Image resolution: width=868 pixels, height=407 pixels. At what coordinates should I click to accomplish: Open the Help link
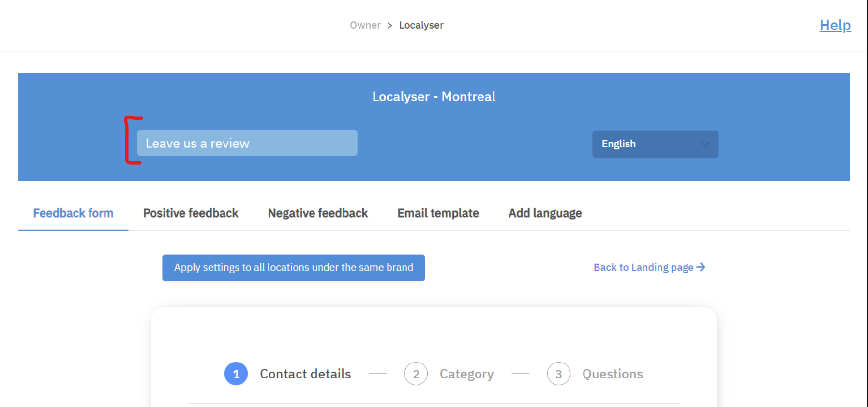[835, 25]
